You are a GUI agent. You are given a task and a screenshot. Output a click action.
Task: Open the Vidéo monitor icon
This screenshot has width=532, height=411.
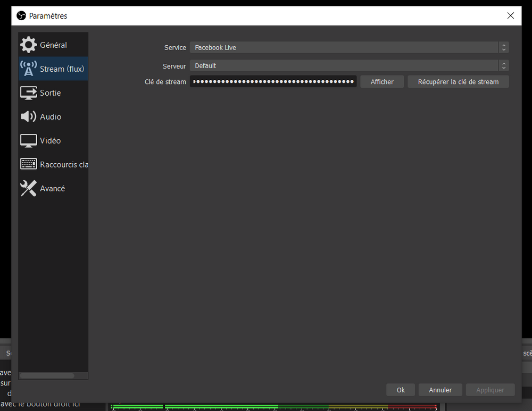coord(28,140)
